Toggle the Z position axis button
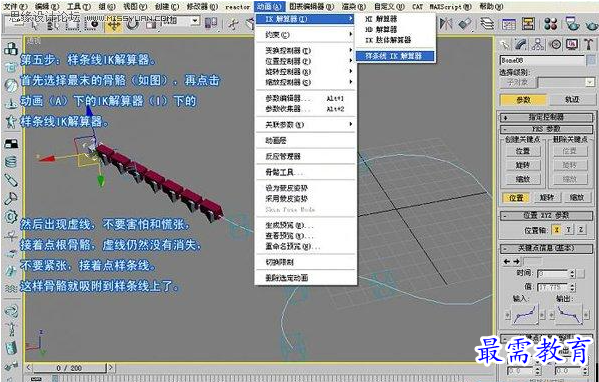The image size is (599, 382). 581,230
